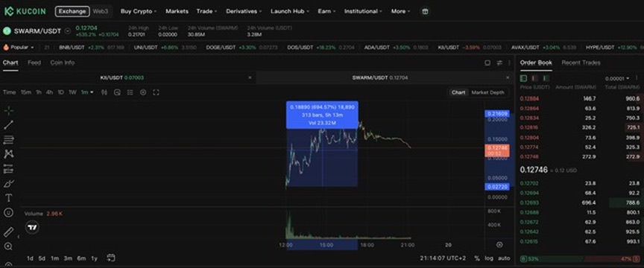644x268 pixels.
Task: Switch to Web3 mode
Action: (100, 11)
